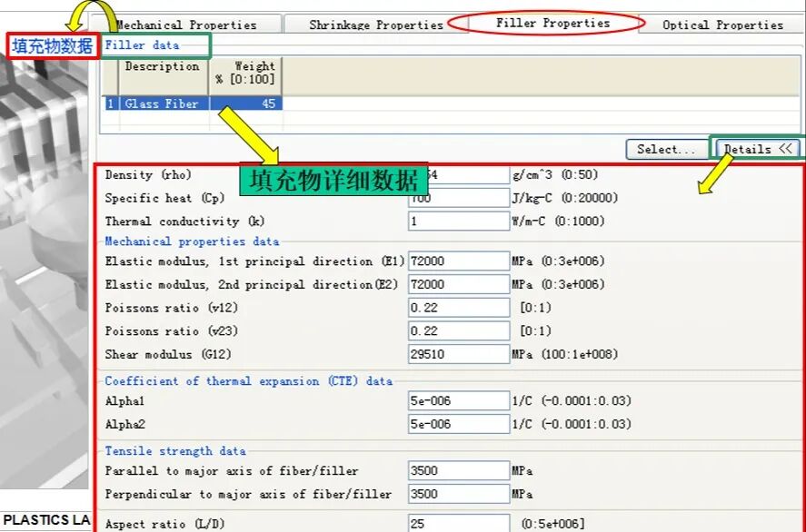Select the Glass Fiber description cell

(162, 103)
